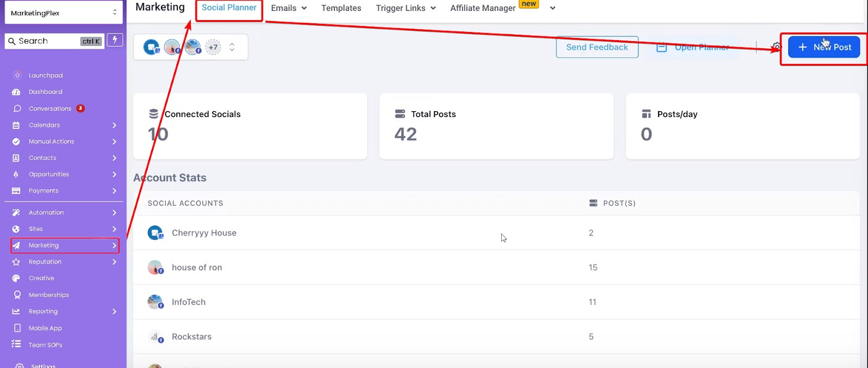Open the Creative palette icon
Viewport: 868px width, 368px height.
click(x=16, y=278)
